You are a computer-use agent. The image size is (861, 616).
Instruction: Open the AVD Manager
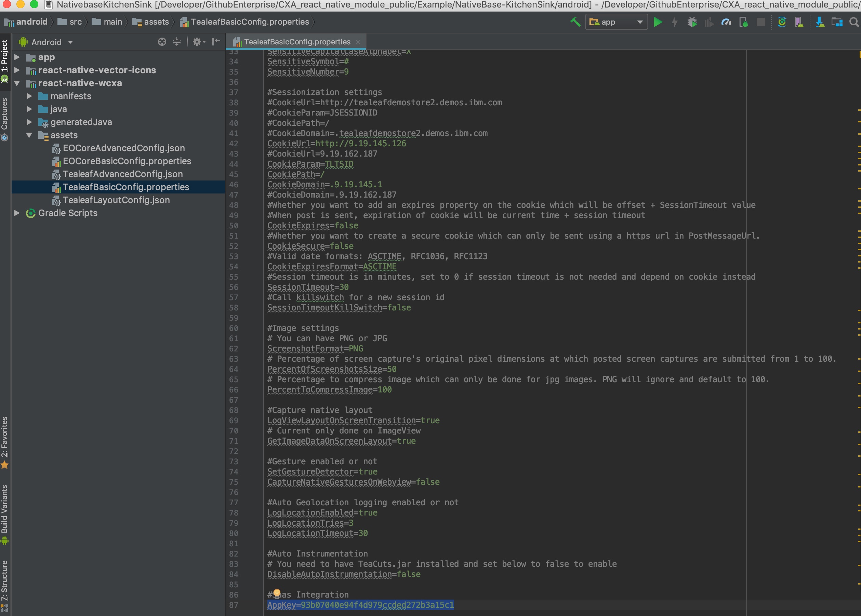tap(799, 22)
